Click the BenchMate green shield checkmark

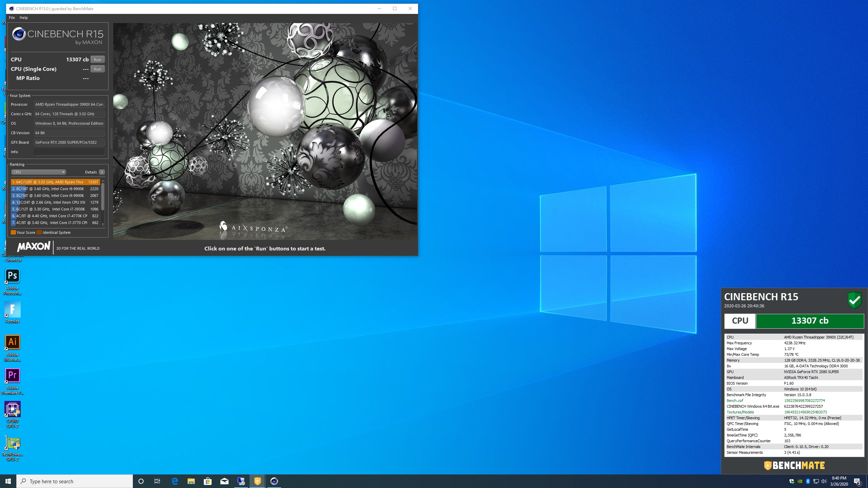click(x=854, y=300)
